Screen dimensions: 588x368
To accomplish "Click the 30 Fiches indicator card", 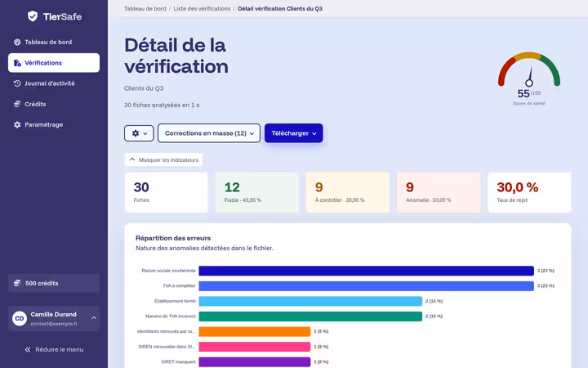I will click(166, 193).
